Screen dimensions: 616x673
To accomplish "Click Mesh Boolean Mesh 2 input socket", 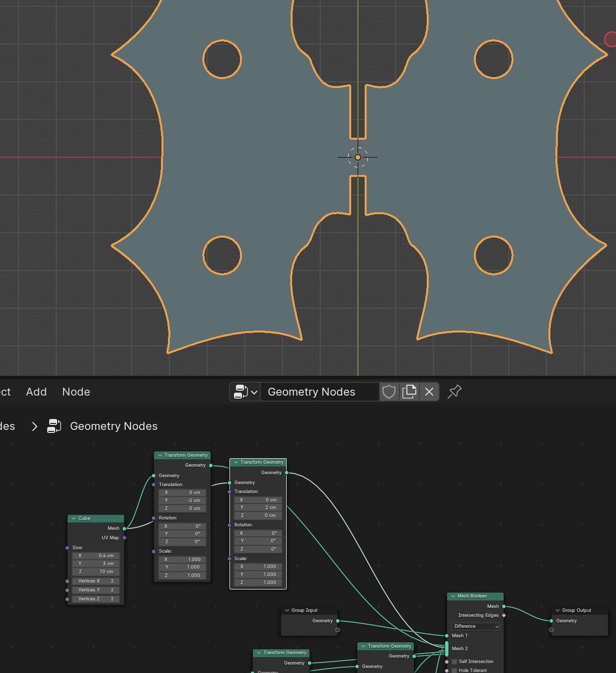I will tap(447, 649).
